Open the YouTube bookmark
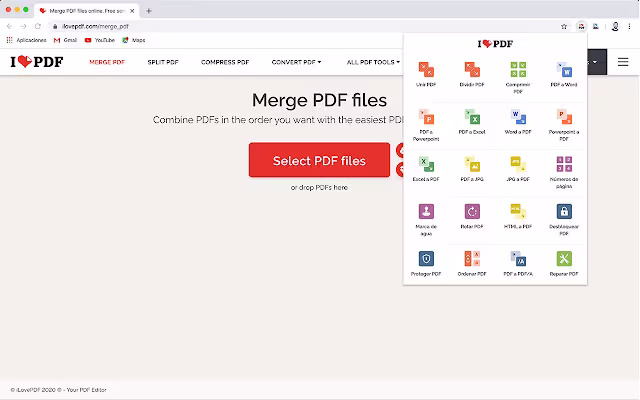Image resolution: width=640 pixels, height=400 pixels. 100,40
